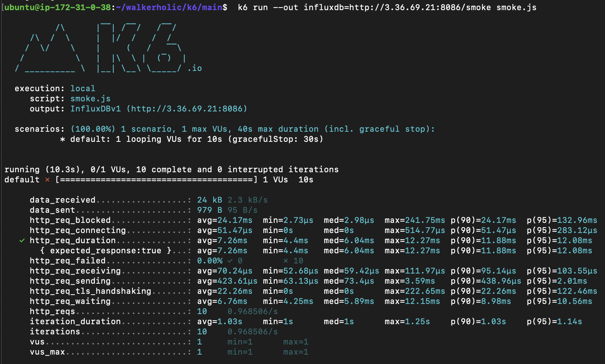The image size is (605, 364).
Task: Click the http_req_blocked metric label
Action: [70, 220]
